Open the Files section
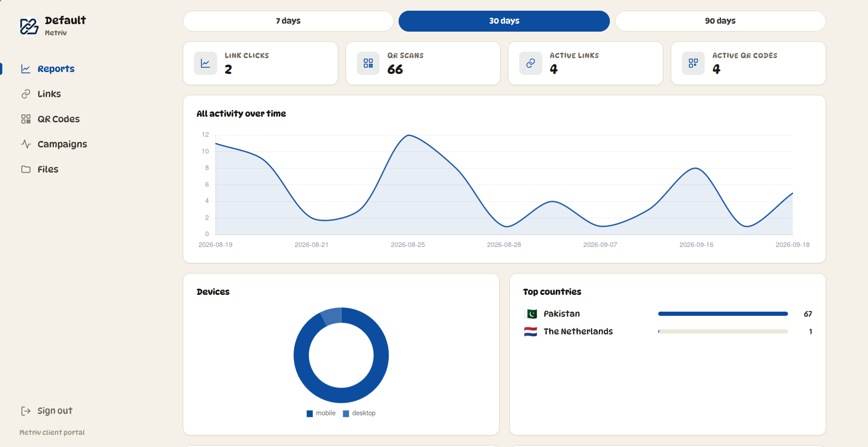The image size is (868, 447). point(48,169)
